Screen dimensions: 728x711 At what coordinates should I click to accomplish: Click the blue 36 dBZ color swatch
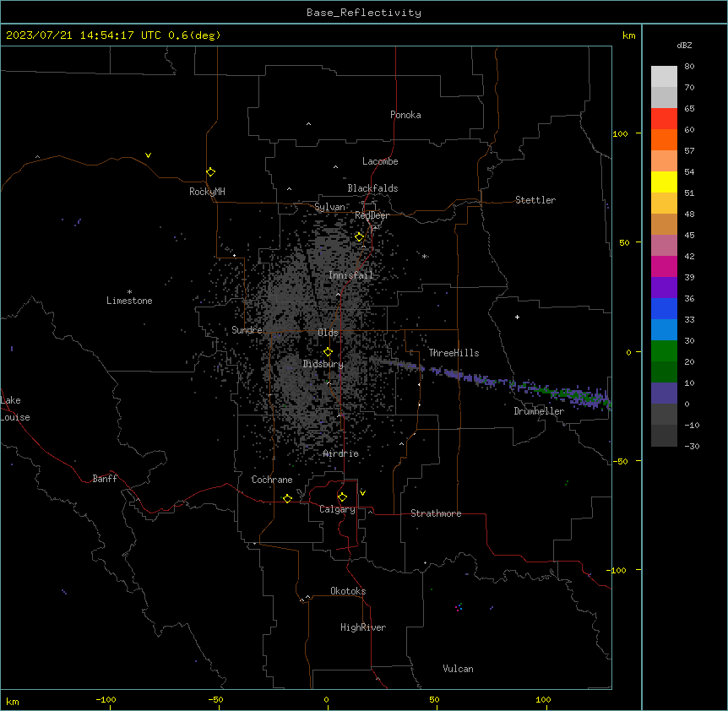click(x=664, y=308)
